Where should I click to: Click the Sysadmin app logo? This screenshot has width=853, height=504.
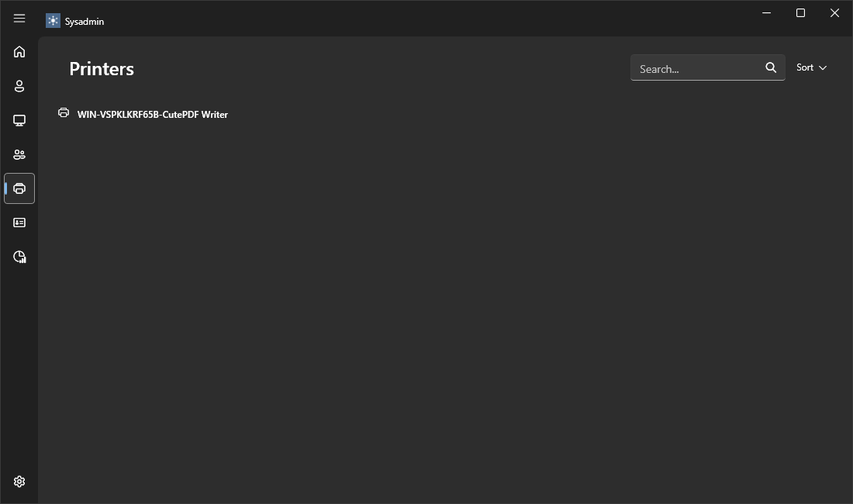tap(53, 21)
